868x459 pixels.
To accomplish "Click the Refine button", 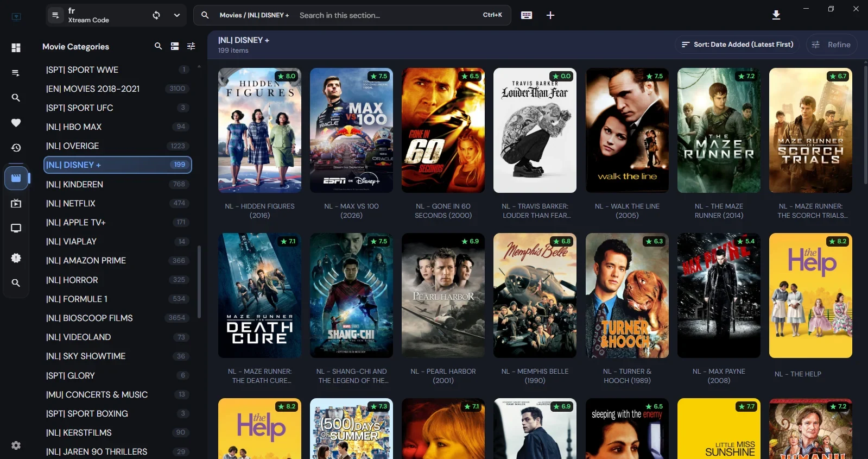I will click(x=831, y=45).
